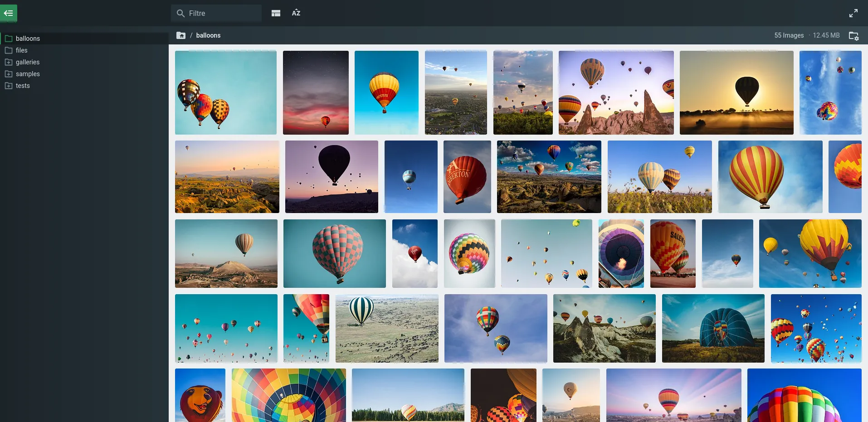Expand the samples folder
This screenshot has width=868, height=422.
click(x=8, y=73)
